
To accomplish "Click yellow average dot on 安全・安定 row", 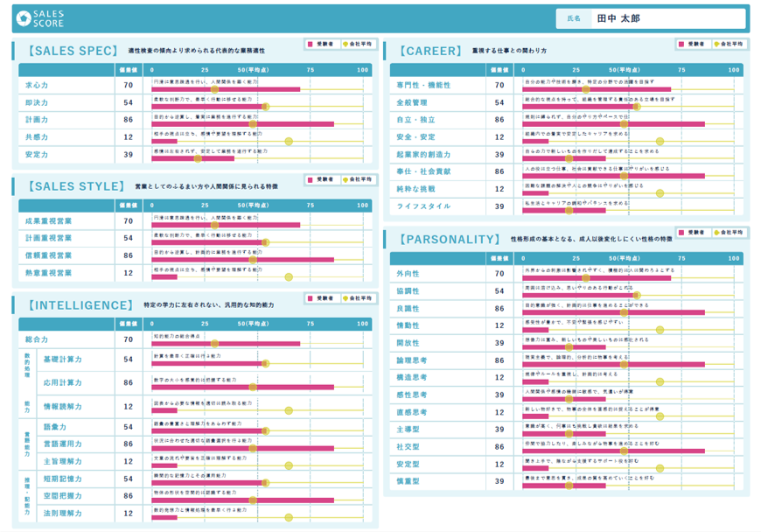I will tap(660, 141).
